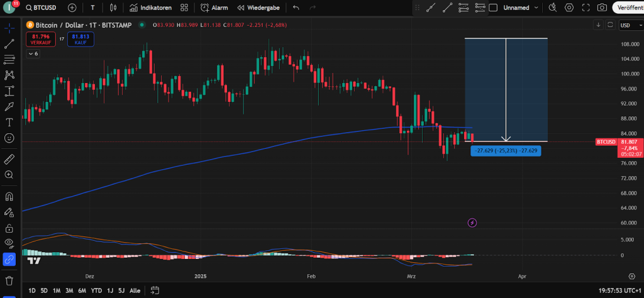Choose candlestick chart type icon
The height and width of the screenshot is (298, 644).
(113, 8)
